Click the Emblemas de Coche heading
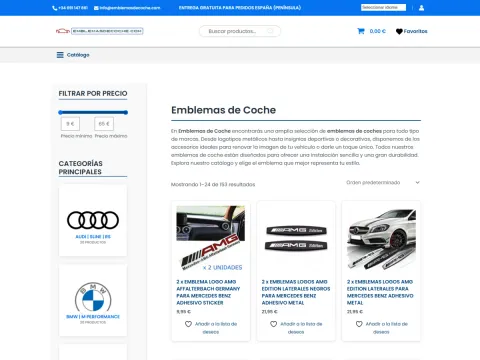The image size is (480, 360). point(223,110)
